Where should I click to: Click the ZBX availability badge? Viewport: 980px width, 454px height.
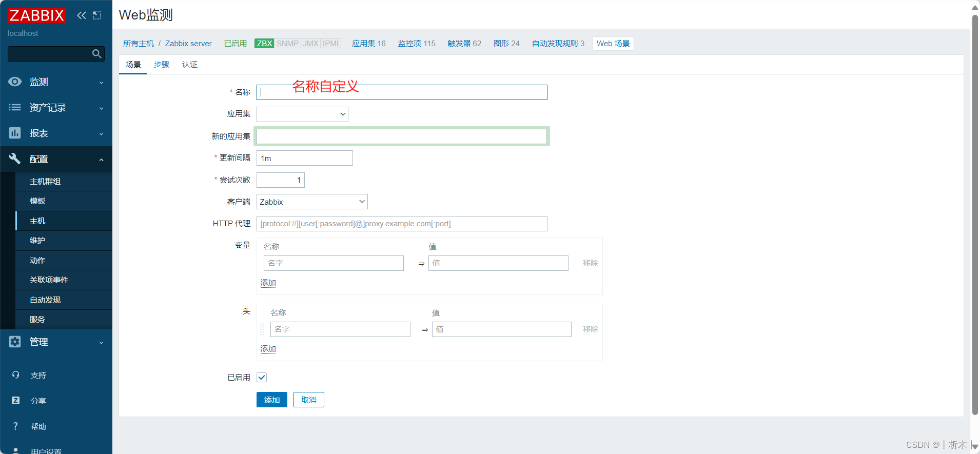[x=264, y=44]
